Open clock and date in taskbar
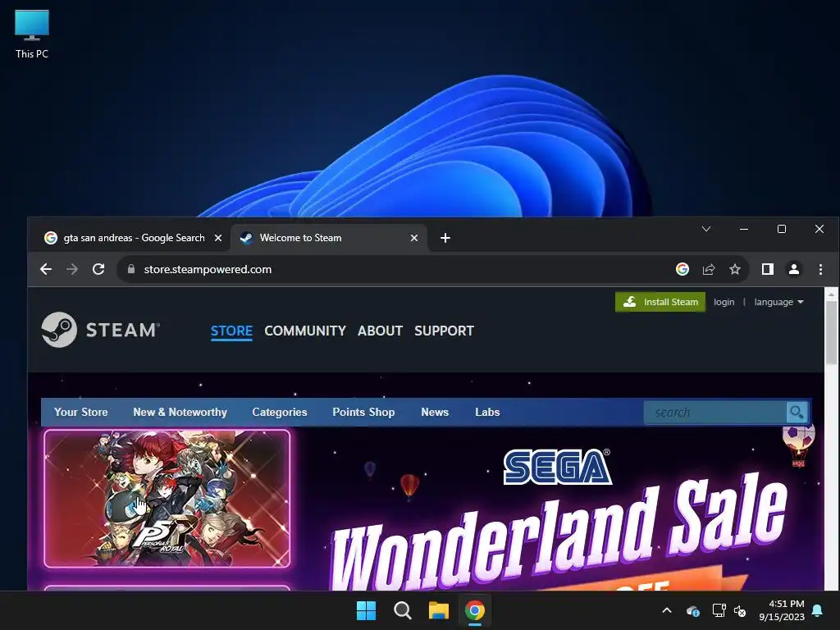840x630 pixels. (x=782, y=610)
